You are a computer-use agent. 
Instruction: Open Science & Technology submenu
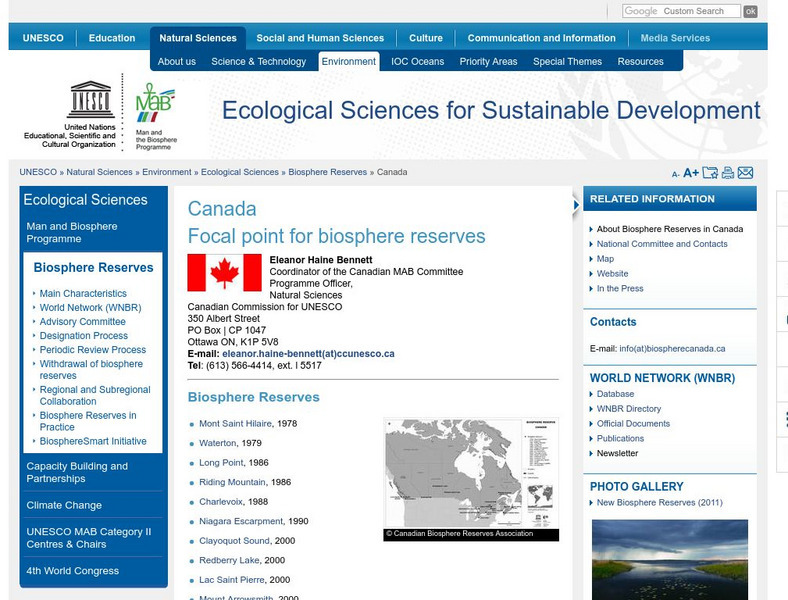click(258, 62)
